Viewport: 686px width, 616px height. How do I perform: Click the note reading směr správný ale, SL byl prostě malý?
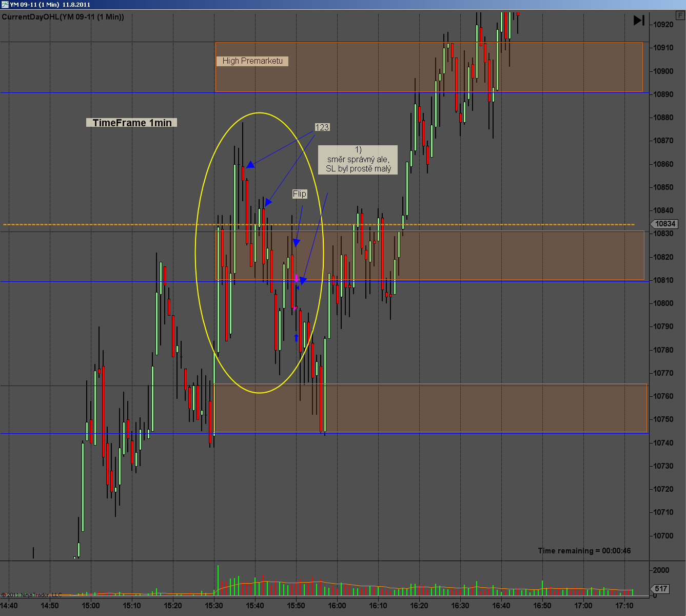358,159
